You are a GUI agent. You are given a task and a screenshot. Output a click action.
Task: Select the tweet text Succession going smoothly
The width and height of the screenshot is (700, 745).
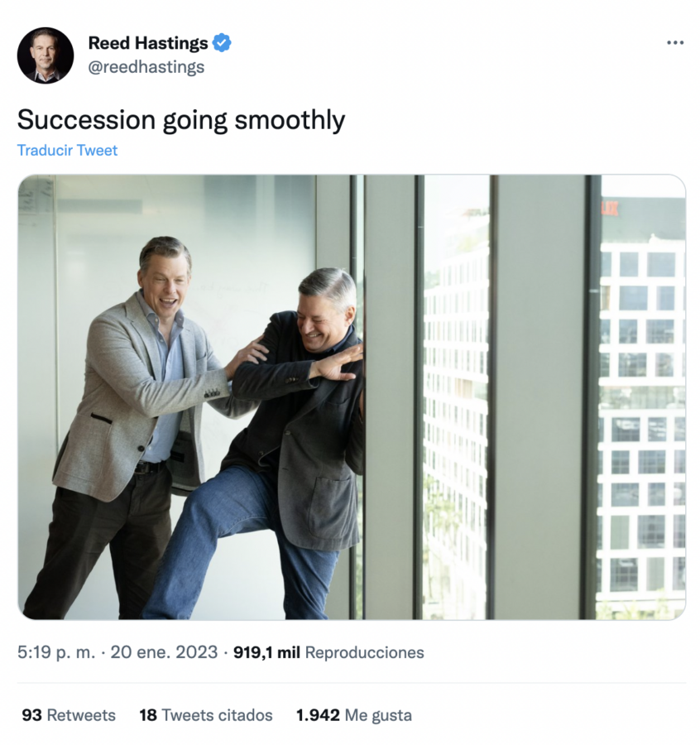[x=181, y=120]
